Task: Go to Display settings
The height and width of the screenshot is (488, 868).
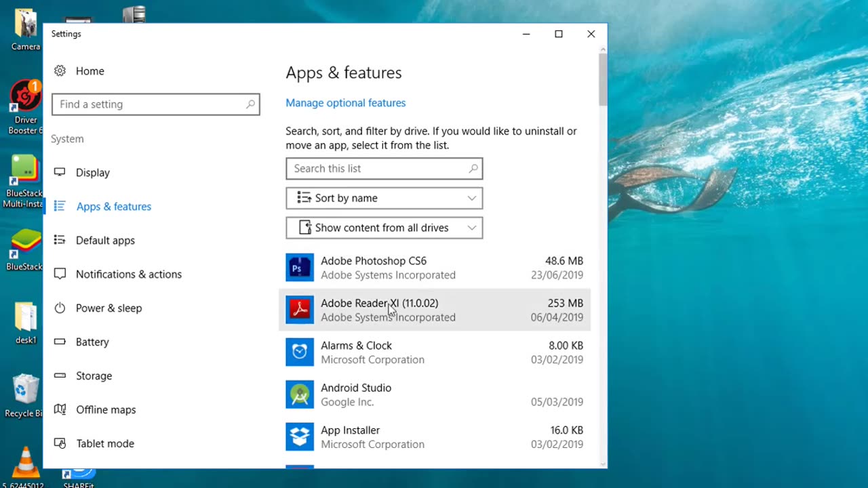Action: coord(93,173)
